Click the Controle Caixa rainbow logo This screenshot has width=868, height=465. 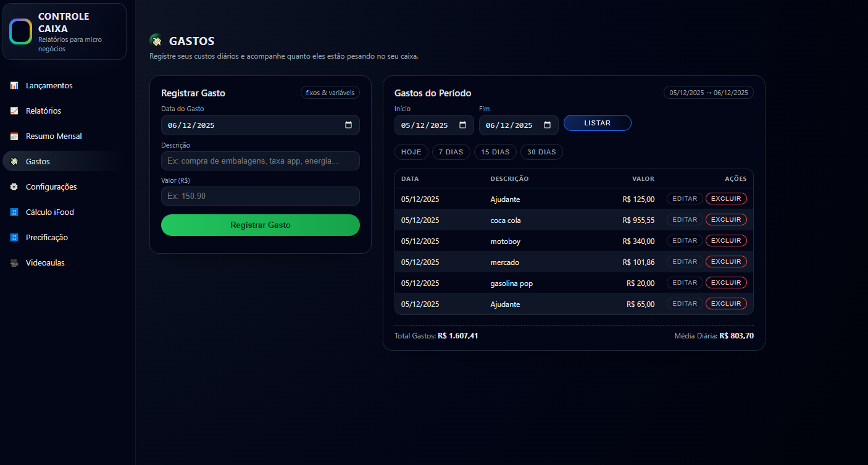tap(20, 31)
